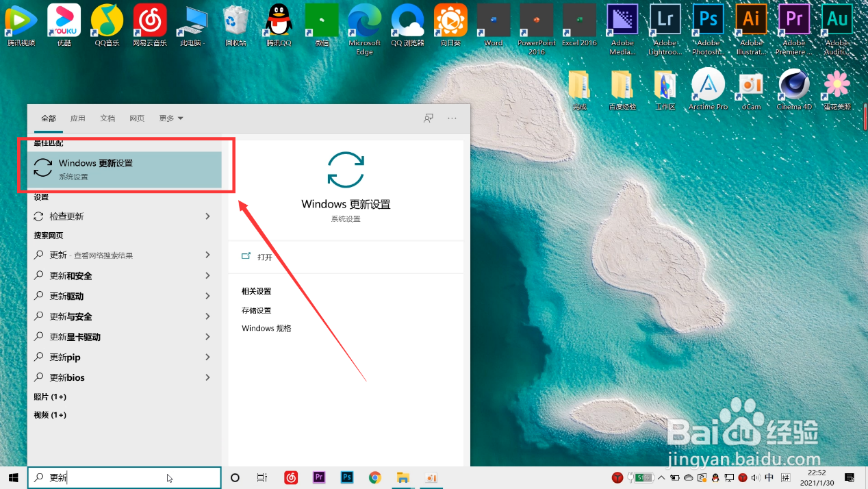Viewport: 868px width, 489px height.
Task: Expand the 更新pip suggestion arrow
Action: point(207,357)
